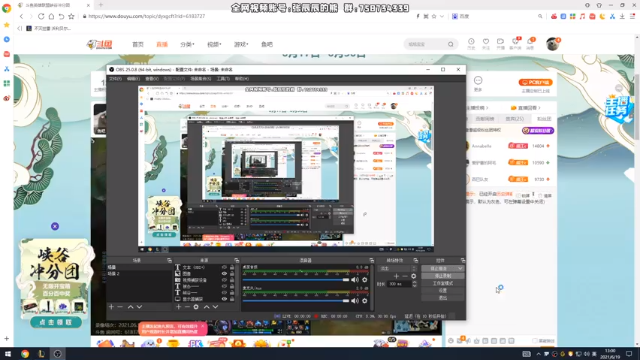Screen dimensions: 640x360
Task: Toggle lock on the first text source
Action: (232, 267)
